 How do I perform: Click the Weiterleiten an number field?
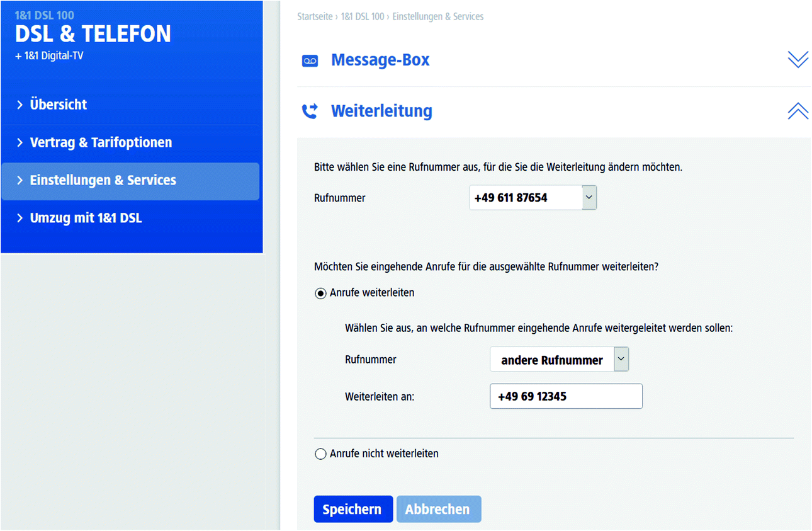click(x=566, y=396)
